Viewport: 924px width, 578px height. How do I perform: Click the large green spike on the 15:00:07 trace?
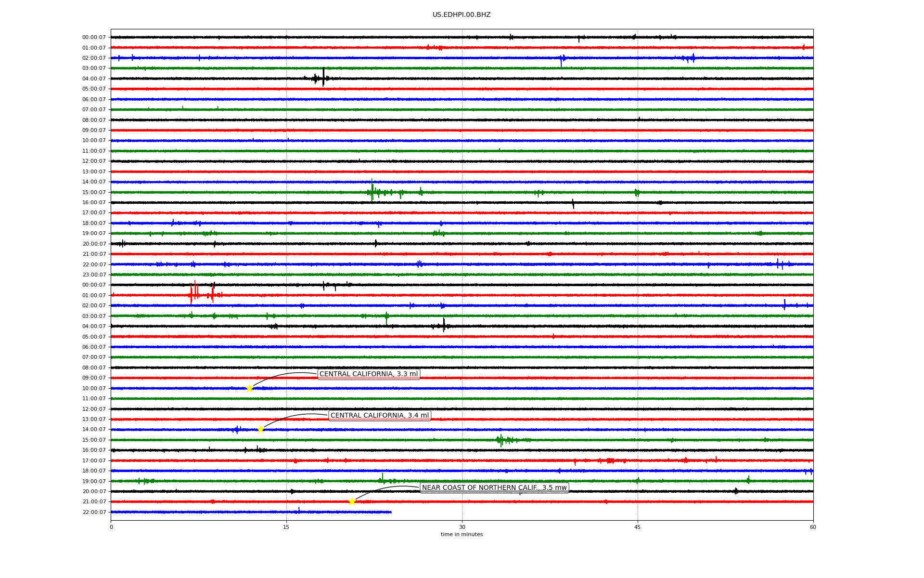(x=372, y=190)
